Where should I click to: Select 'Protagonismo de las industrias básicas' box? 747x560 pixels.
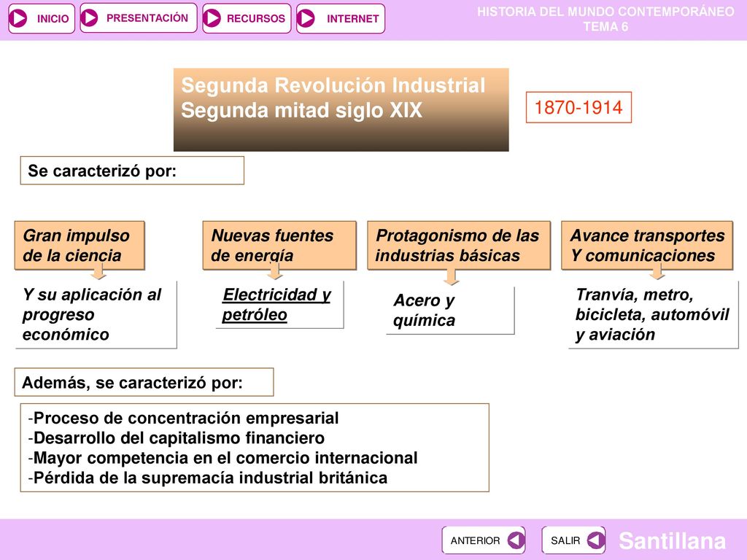coord(459,246)
